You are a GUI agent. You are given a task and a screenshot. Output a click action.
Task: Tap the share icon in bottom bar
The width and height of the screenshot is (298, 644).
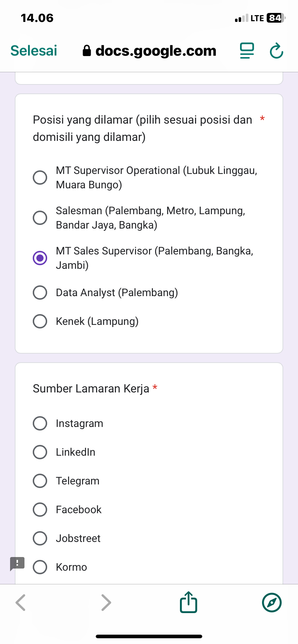(189, 602)
